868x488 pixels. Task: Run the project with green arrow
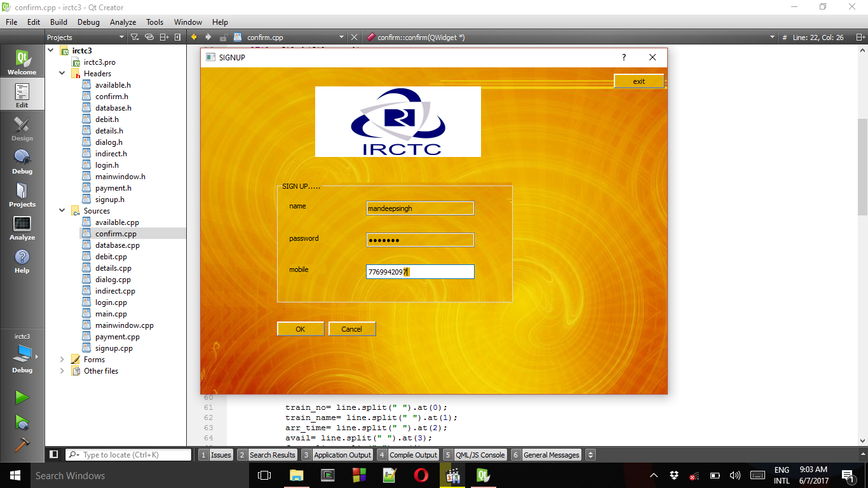tap(22, 398)
